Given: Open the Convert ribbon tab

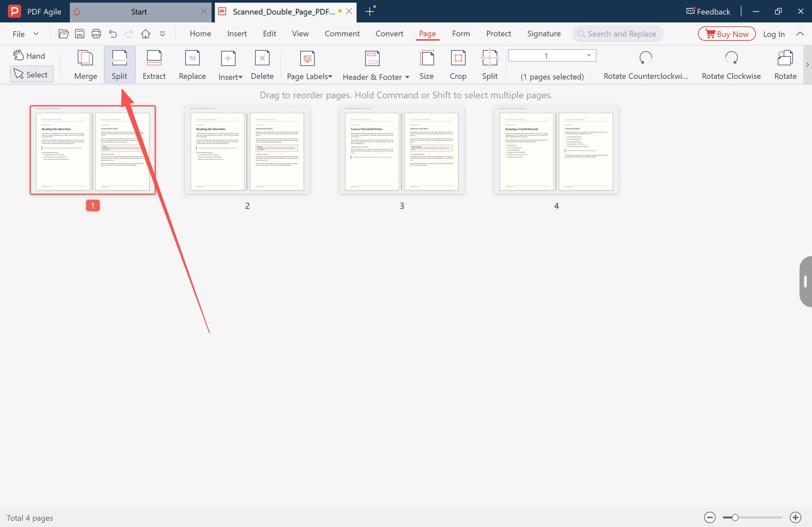Looking at the screenshot, I should pyautogui.click(x=389, y=34).
